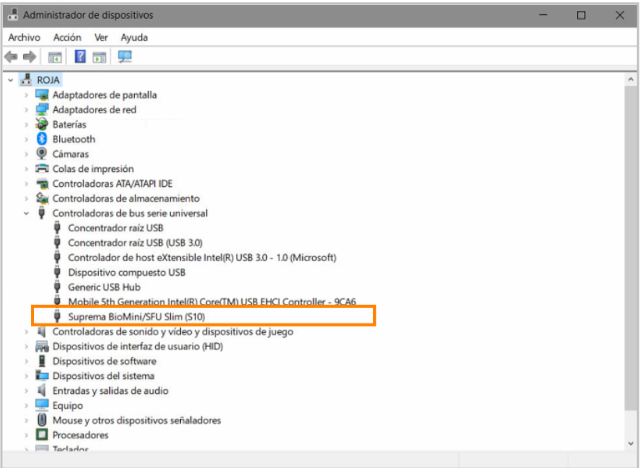The height and width of the screenshot is (468, 640).
Task: Select Controlador de host eXtensible Intel USB 3.0
Action: pos(202,257)
